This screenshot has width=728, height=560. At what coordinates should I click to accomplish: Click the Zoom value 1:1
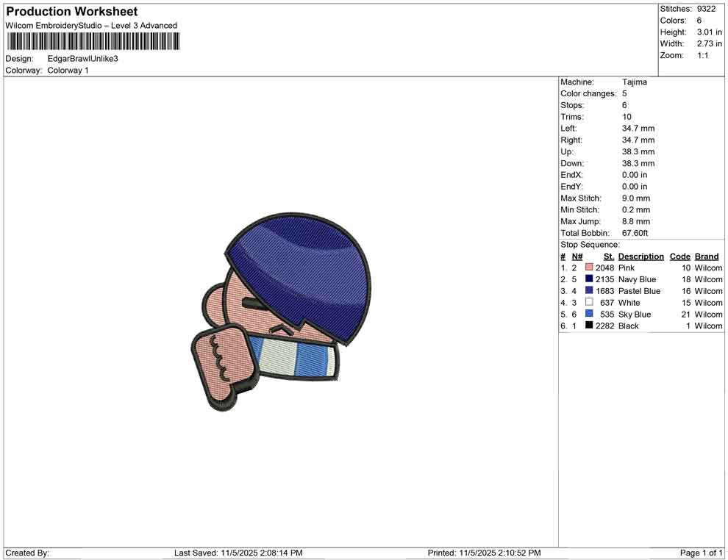702,55
